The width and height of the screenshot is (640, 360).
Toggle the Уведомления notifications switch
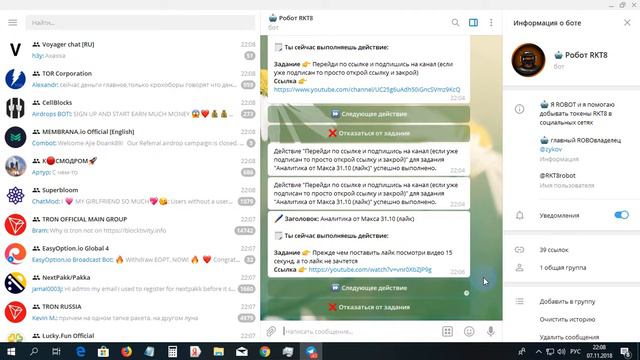click(x=621, y=215)
